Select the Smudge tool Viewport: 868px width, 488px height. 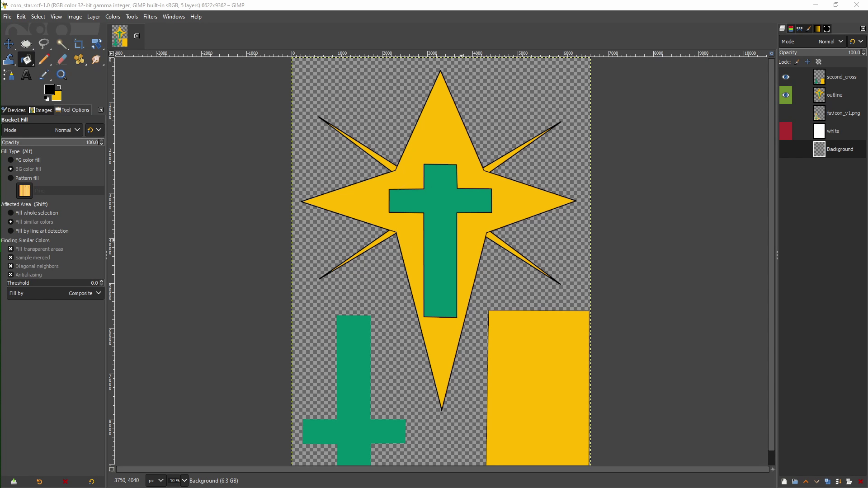(96, 60)
